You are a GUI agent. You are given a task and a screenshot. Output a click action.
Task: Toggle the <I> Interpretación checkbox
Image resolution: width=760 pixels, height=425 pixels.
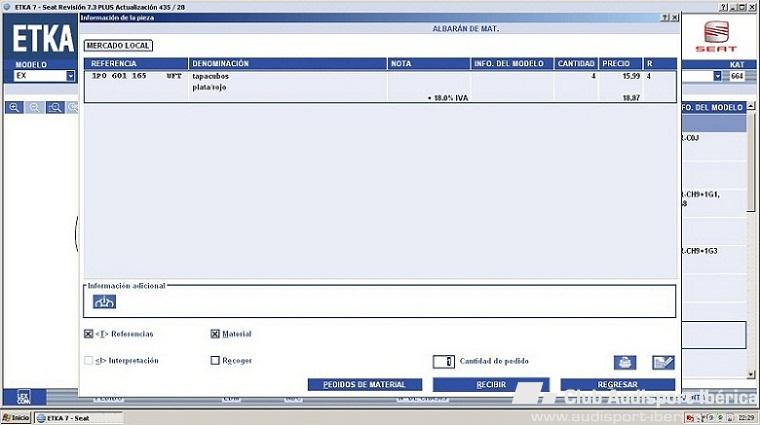coord(88,361)
